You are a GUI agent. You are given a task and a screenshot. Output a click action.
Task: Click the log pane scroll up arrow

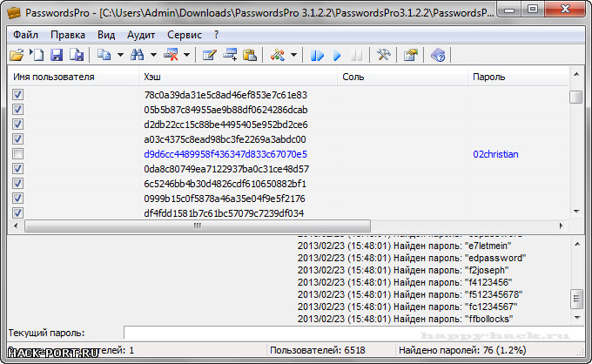click(577, 245)
